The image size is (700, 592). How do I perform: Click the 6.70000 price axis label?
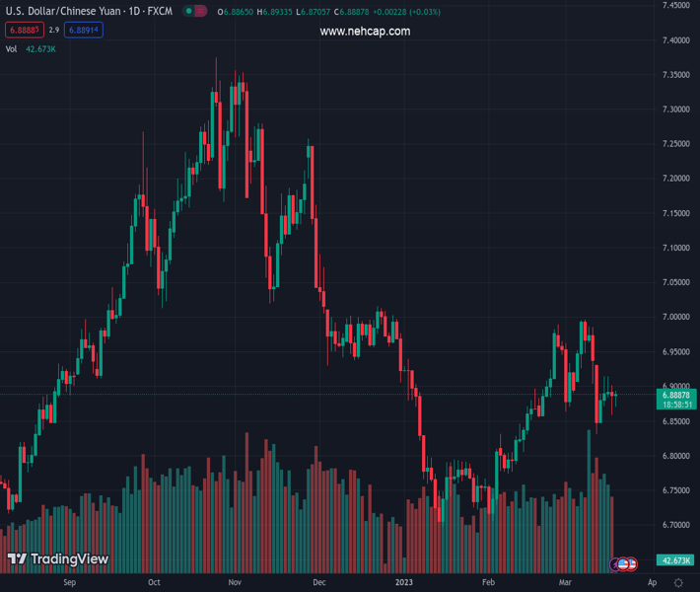[x=676, y=525]
